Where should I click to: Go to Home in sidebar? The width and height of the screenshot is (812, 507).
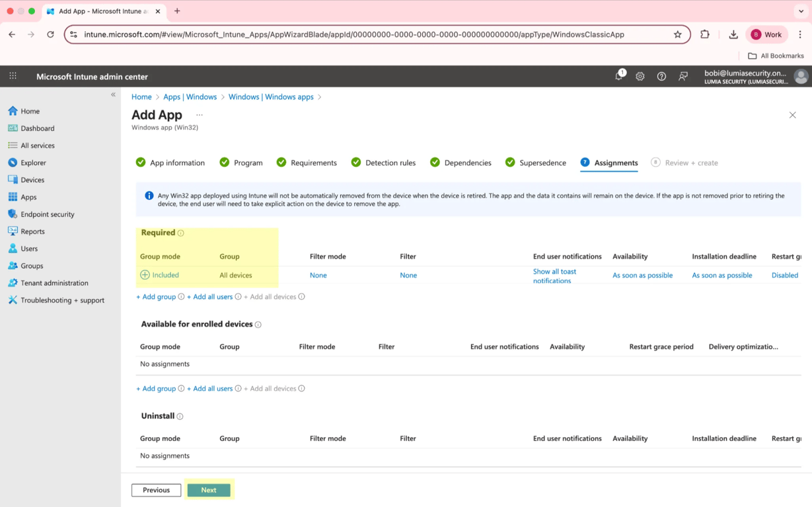[30, 111]
